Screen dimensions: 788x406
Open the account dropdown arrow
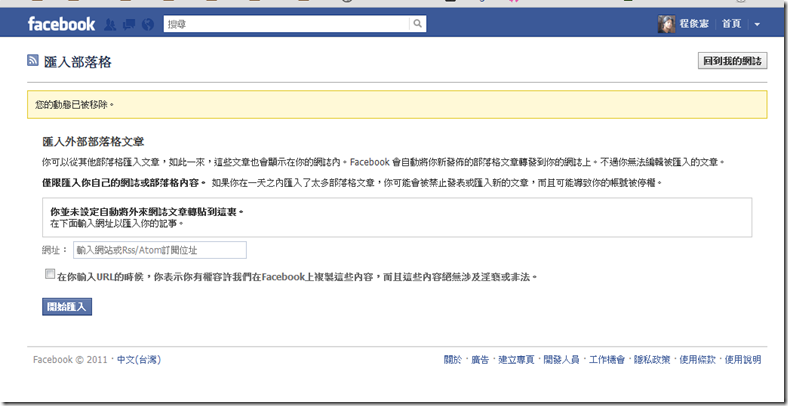click(757, 24)
